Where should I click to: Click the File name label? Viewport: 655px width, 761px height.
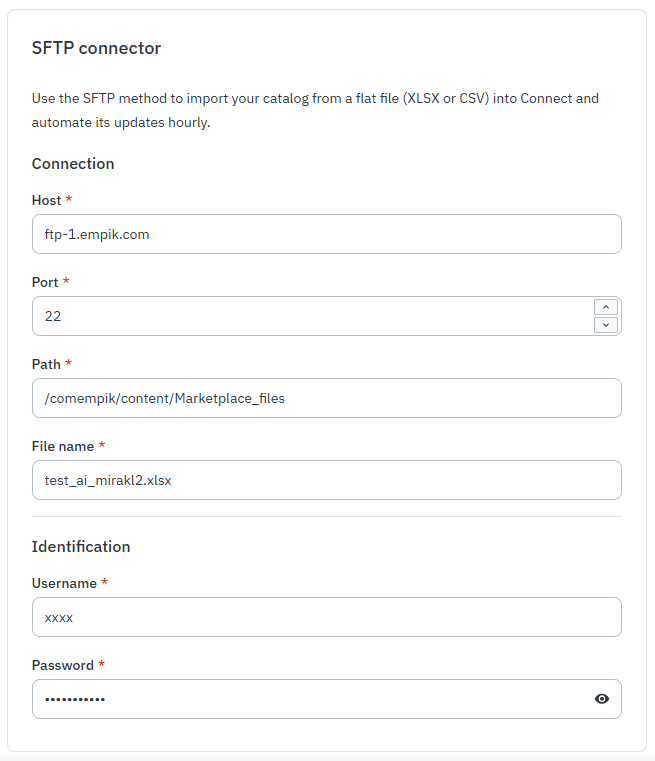click(63, 446)
